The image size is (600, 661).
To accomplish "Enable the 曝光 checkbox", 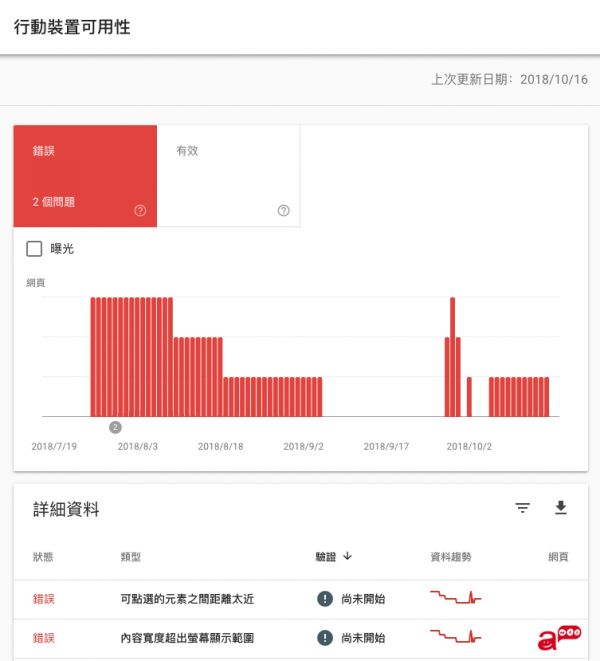I will click(x=34, y=249).
